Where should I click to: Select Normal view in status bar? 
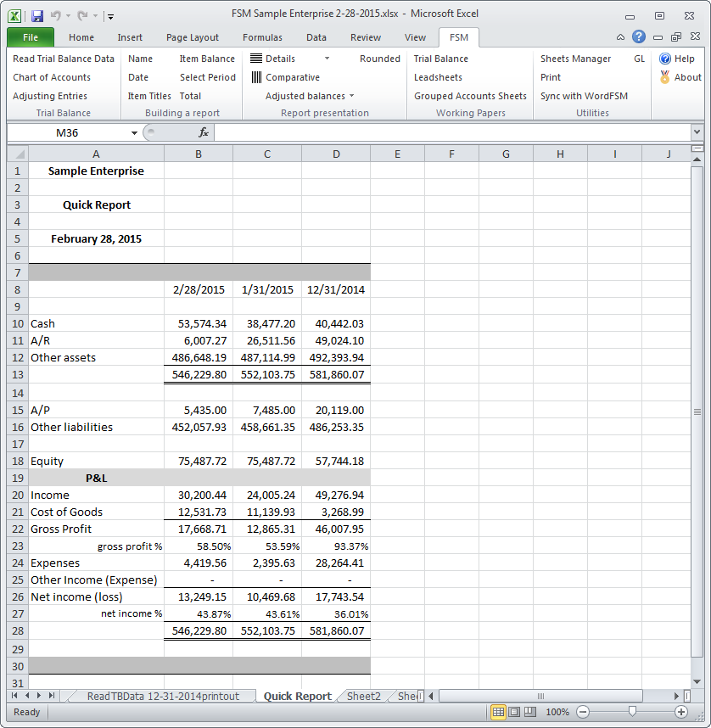499,712
